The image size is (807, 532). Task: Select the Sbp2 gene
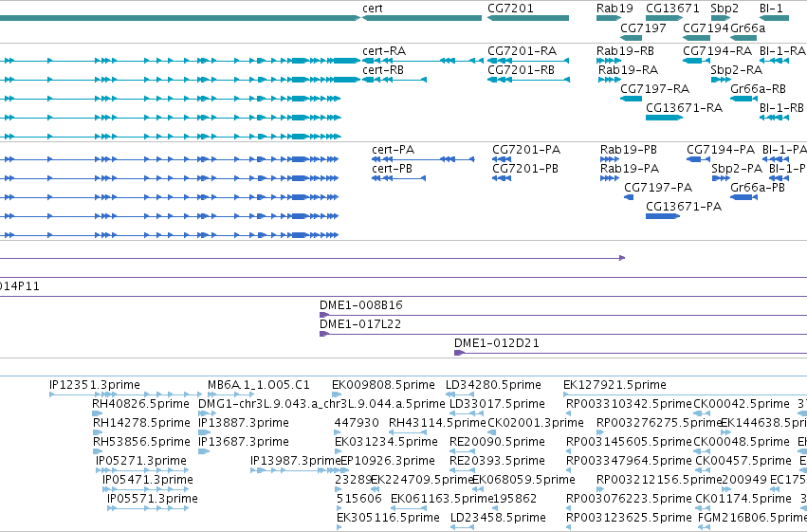pos(721,18)
